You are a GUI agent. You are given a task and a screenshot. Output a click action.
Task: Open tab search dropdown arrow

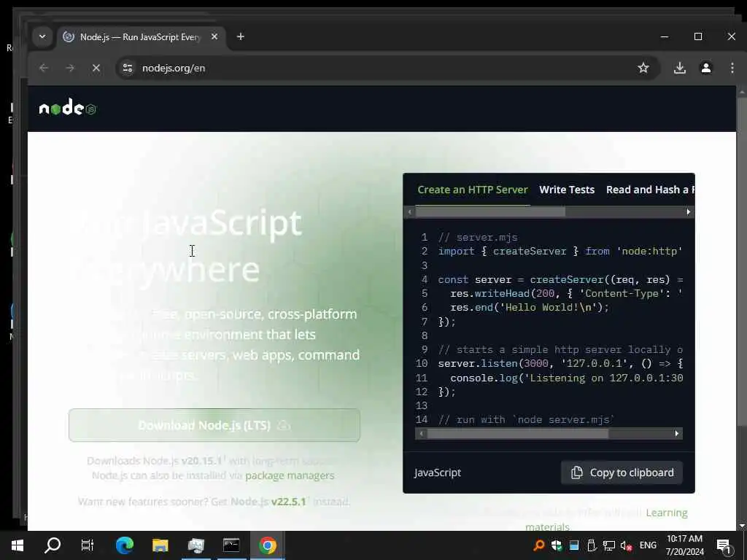42,36
